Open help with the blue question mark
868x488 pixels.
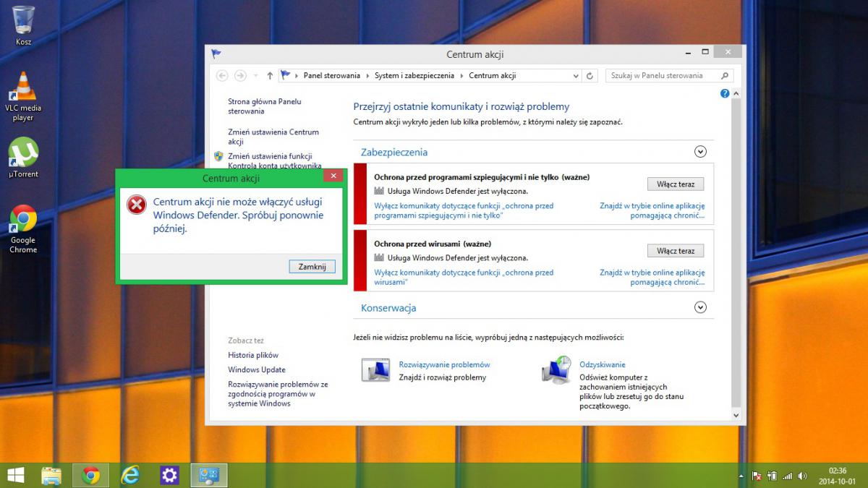pos(725,94)
